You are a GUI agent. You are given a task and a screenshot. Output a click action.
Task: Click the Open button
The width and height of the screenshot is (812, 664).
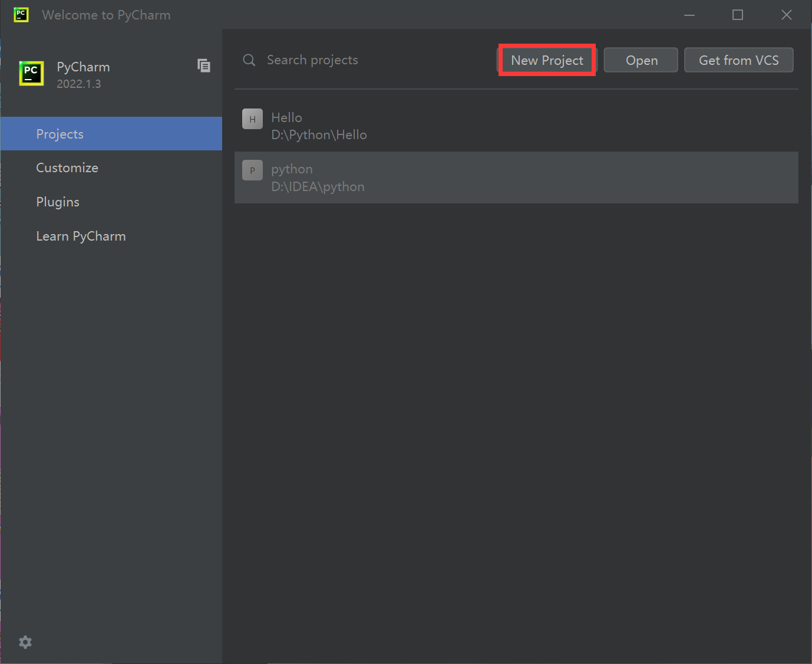click(641, 60)
